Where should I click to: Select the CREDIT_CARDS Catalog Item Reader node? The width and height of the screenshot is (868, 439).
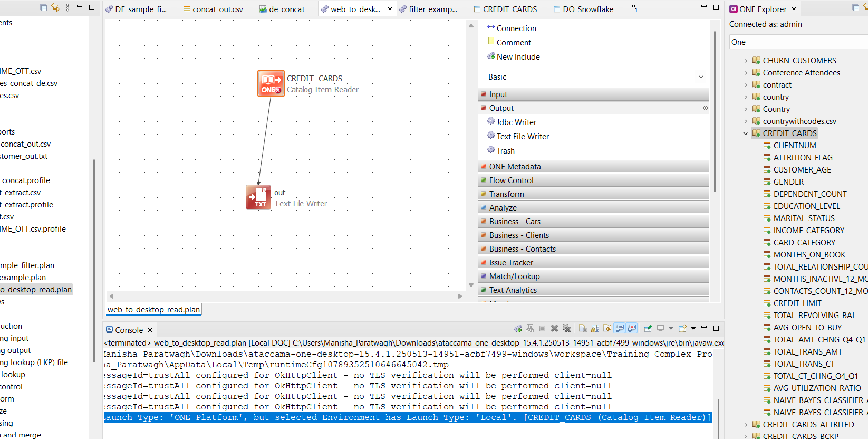click(271, 83)
